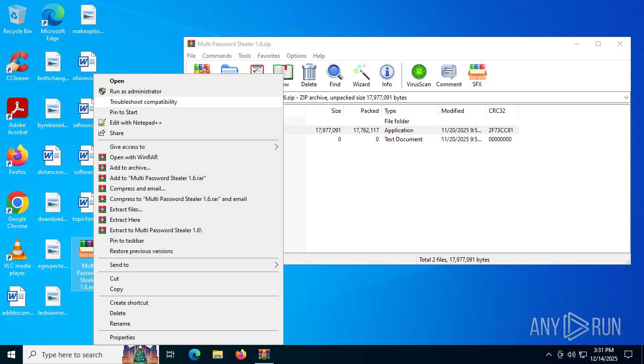Viewport: 644px width, 364px height.
Task: Select the adddocum... Word file icon
Action: coord(18,301)
